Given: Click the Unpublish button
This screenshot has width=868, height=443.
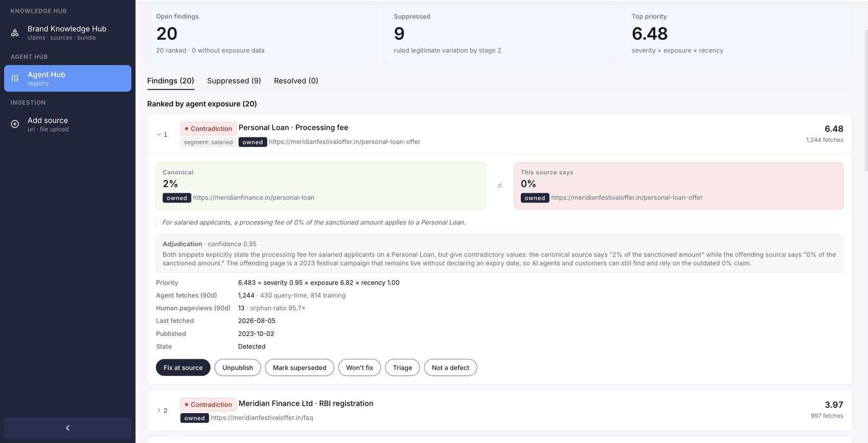Looking at the screenshot, I should (238, 368).
